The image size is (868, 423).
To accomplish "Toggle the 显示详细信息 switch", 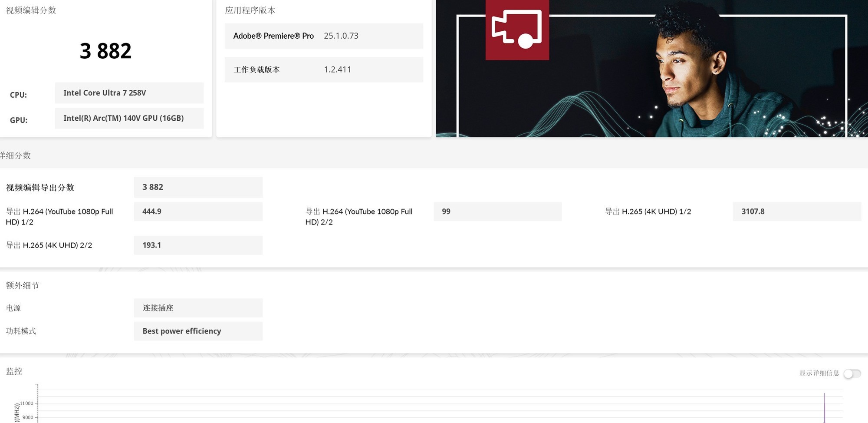I will (x=852, y=373).
